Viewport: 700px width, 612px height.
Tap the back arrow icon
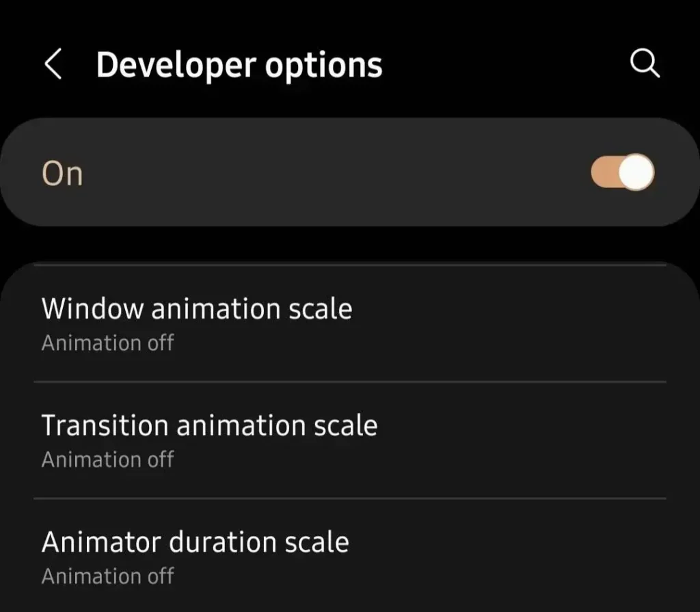click(x=53, y=66)
